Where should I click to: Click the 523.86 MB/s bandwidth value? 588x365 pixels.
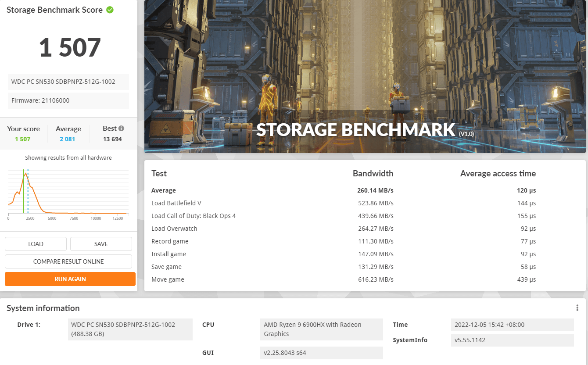376,203
